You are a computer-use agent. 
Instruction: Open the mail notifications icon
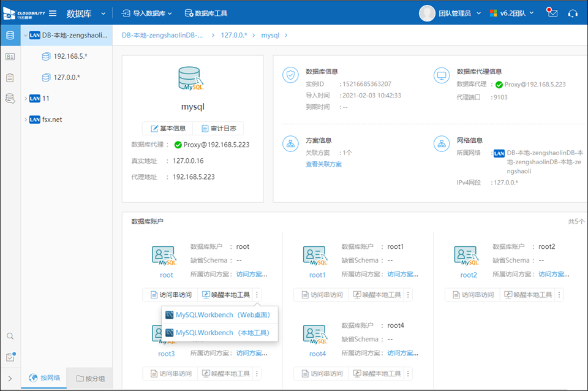[x=552, y=13]
